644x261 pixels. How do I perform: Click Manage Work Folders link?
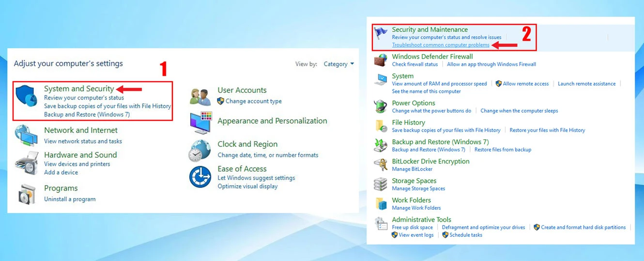click(416, 208)
